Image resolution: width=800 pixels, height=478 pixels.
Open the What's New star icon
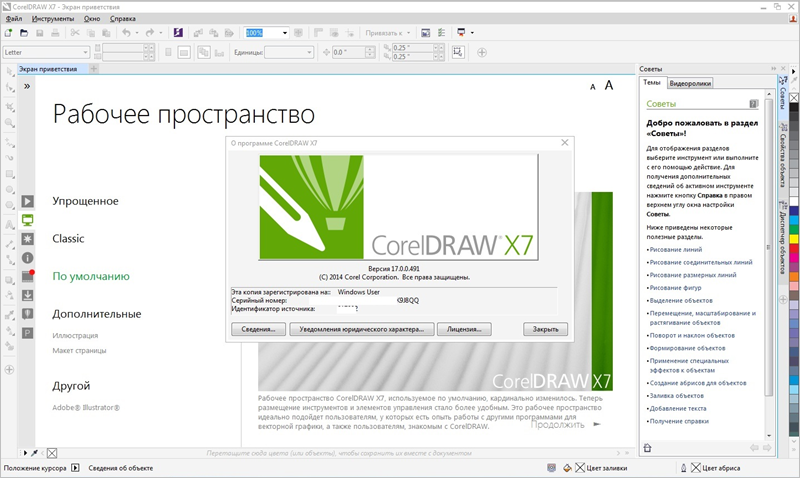[28, 239]
